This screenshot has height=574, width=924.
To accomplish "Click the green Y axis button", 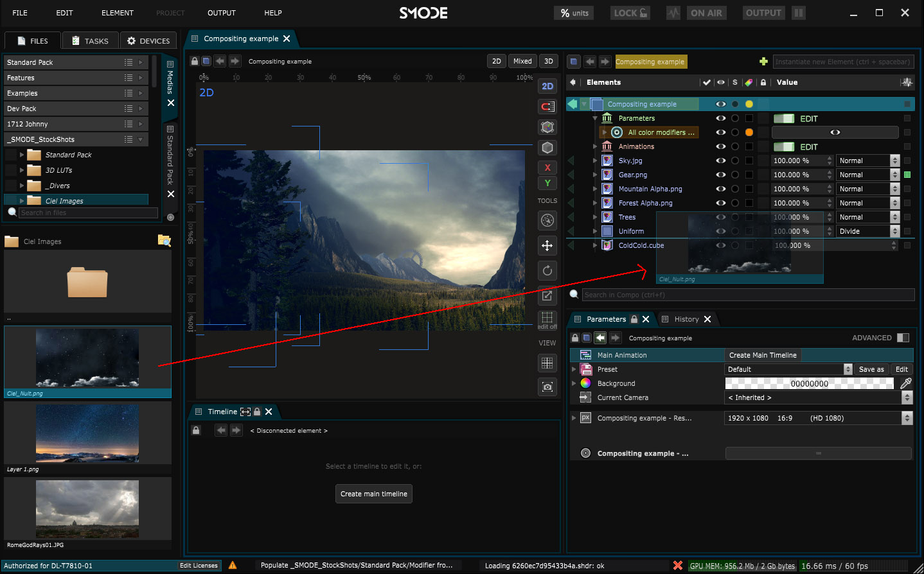I will 547,183.
